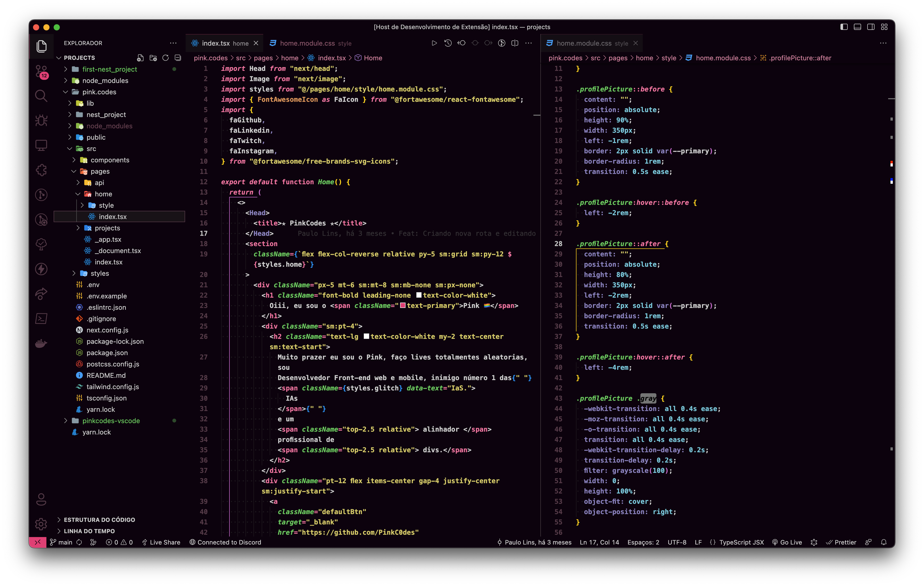
Task: Open the Search view in activity bar
Action: coord(41,96)
